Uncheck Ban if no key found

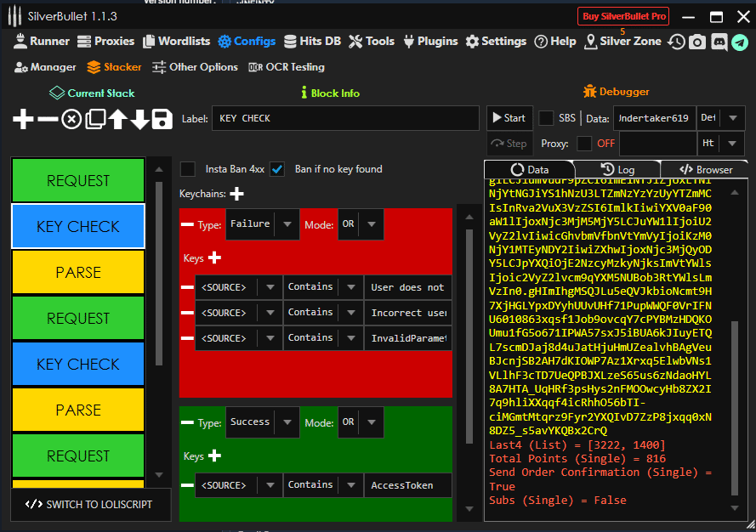click(277, 169)
